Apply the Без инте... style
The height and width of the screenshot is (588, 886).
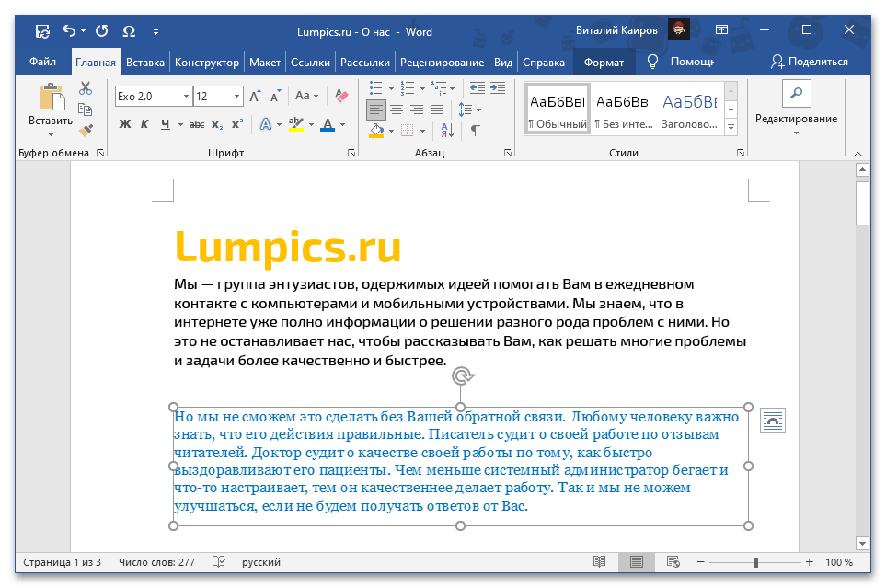click(624, 110)
